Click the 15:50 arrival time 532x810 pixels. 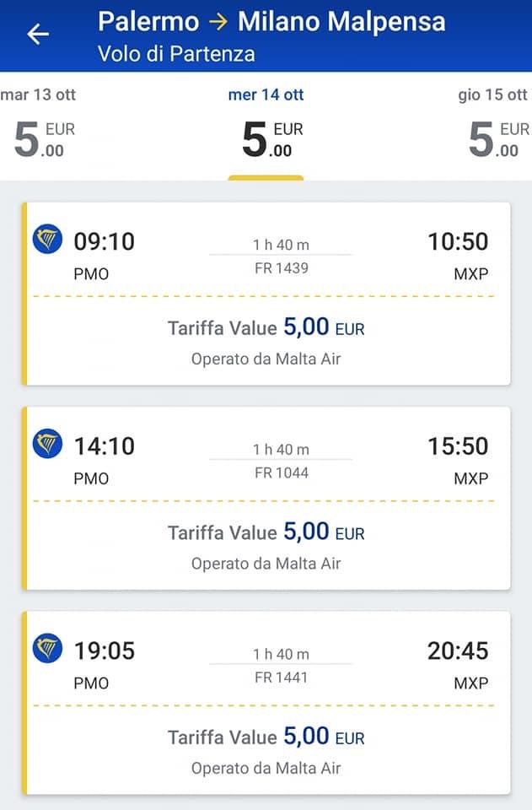(x=458, y=445)
